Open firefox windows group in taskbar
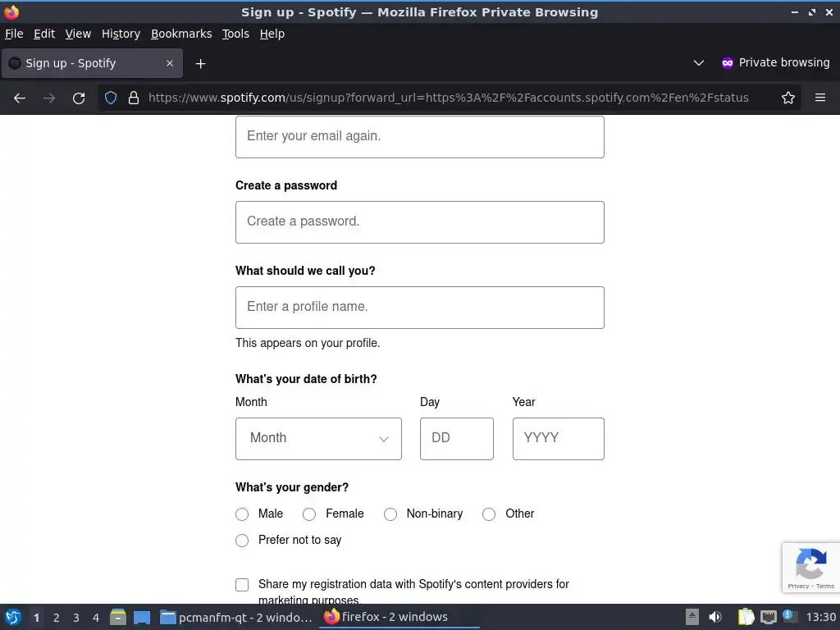Image resolution: width=840 pixels, height=630 pixels. (x=399, y=617)
